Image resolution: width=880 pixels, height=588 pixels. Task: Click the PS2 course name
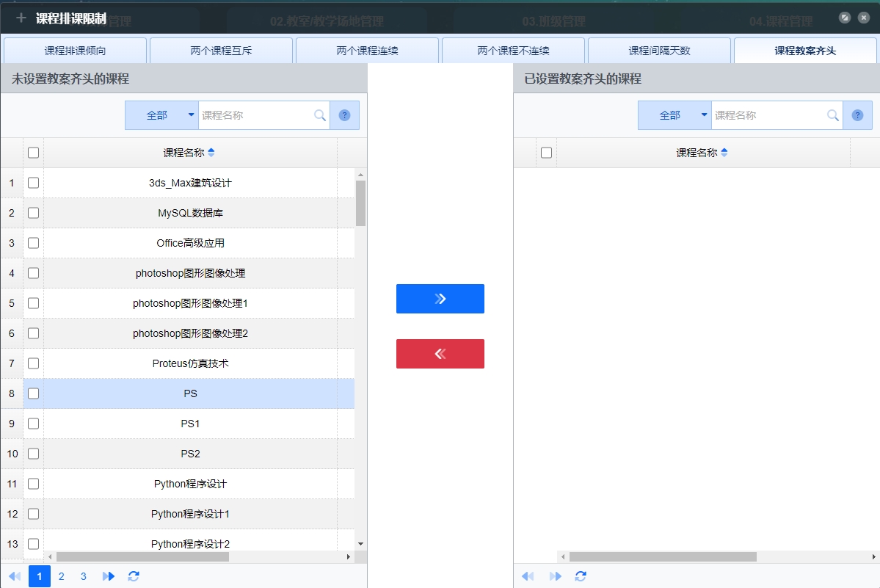(190, 454)
